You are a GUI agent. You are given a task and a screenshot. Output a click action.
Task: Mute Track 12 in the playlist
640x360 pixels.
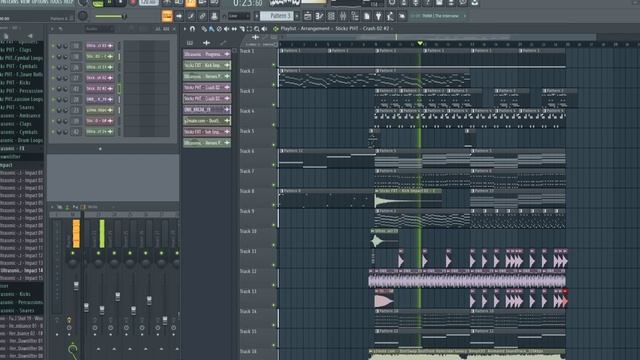(274, 285)
